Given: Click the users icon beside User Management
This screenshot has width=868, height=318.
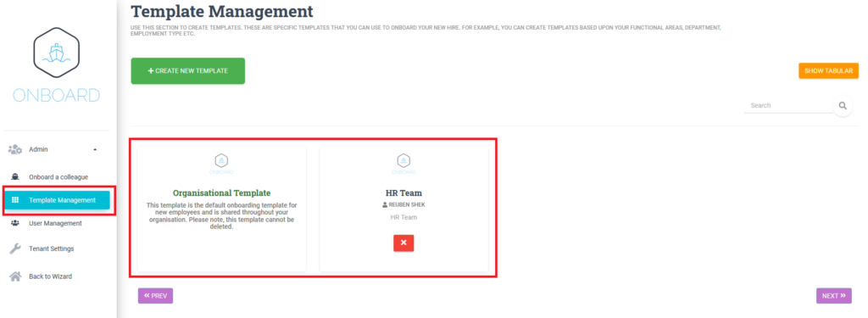Looking at the screenshot, I should tap(15, 223).
